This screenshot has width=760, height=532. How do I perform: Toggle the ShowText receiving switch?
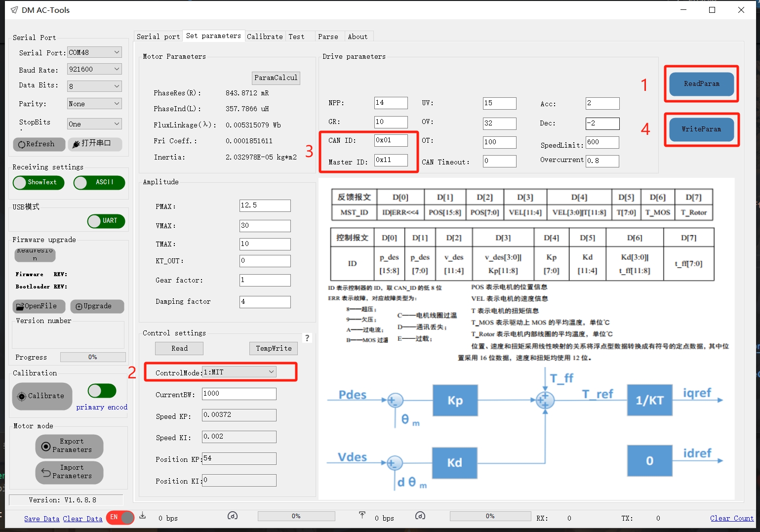pos(39,183)
